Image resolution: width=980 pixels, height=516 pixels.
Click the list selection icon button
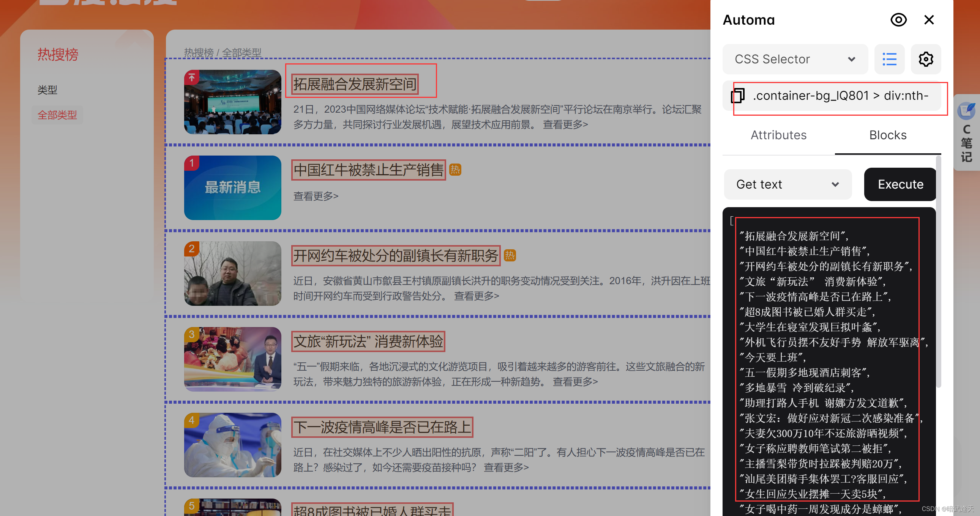889,59
